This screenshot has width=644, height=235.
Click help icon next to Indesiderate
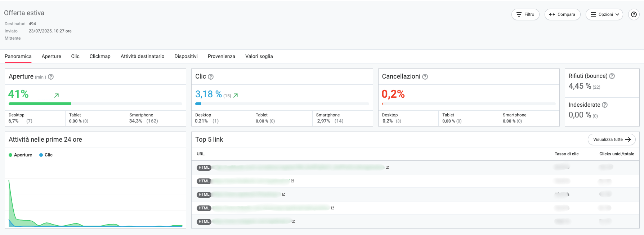pyautogui.click(x=605, y=105)
